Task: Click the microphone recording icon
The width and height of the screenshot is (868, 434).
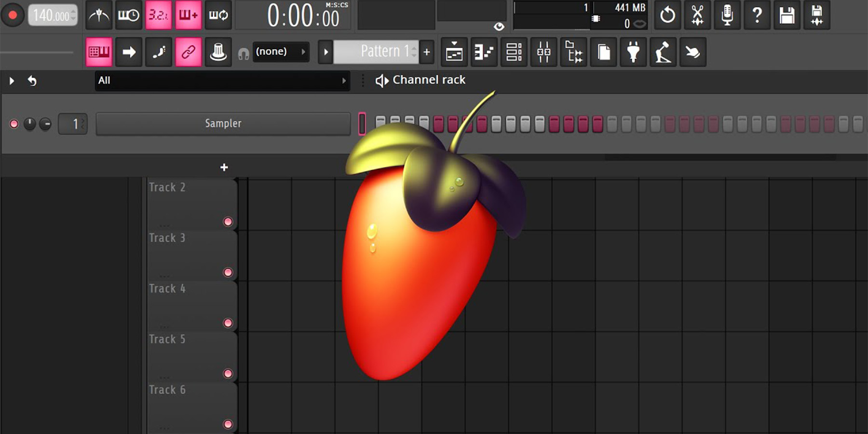Action: pos(727,15)
